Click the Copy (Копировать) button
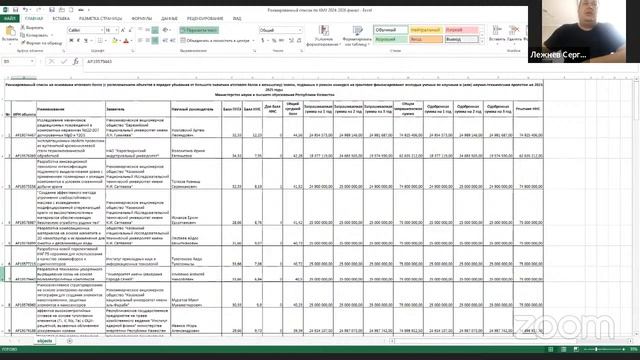 (x=34, y=36)
